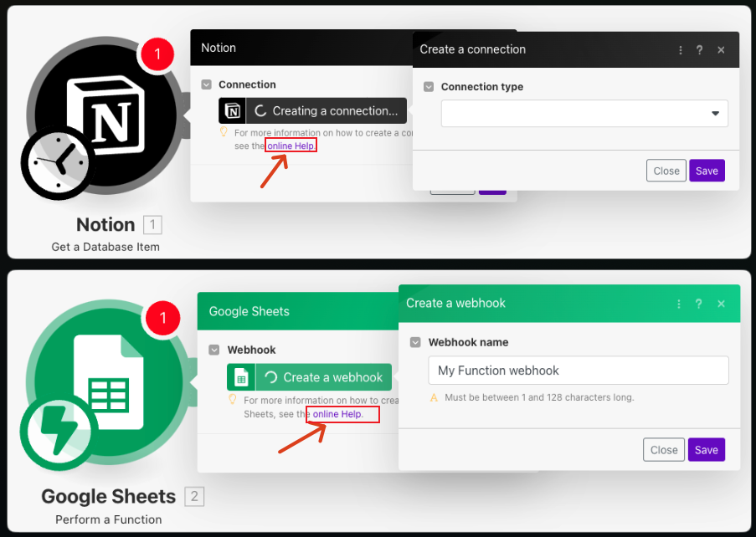Click the Notion module circle icon
The width and height of the screenshot is (756, 537).
(104, 115)
